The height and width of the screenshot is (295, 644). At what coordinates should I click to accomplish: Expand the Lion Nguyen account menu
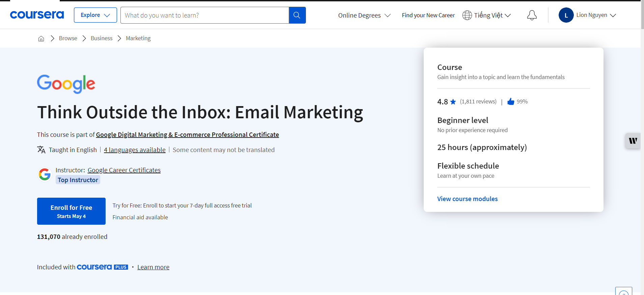click(x=596, y=15)
